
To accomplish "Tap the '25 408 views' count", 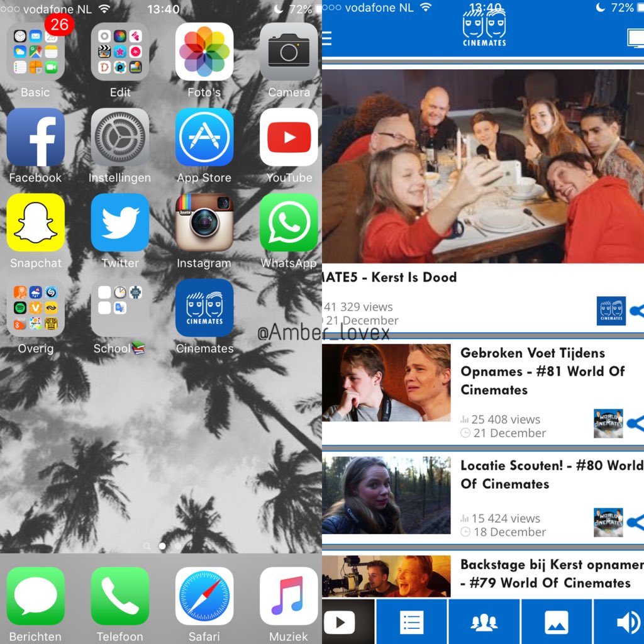I will point(506,419).
